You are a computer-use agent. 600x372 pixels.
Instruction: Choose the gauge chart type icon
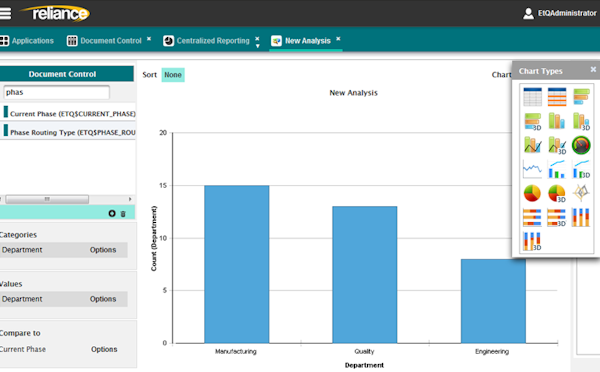(x=581, y=145)
